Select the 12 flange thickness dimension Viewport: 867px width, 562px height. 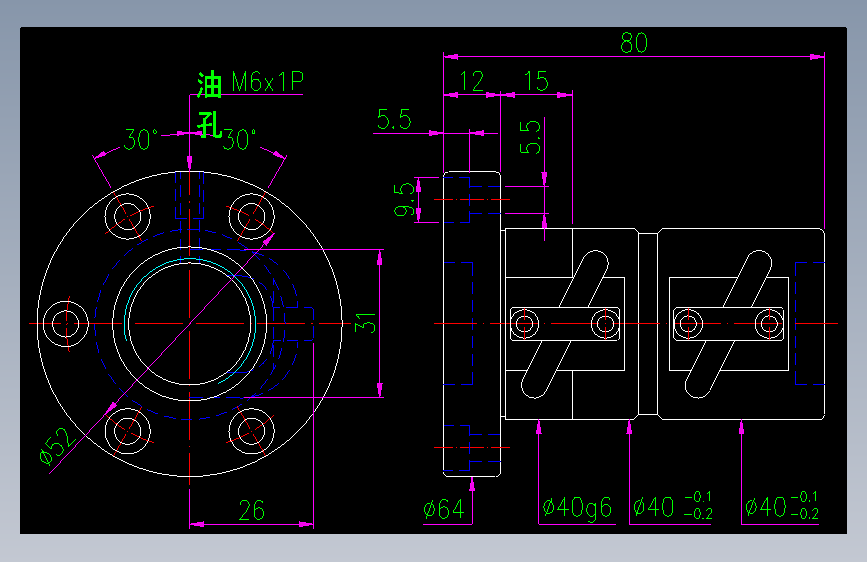pos(472,81)
